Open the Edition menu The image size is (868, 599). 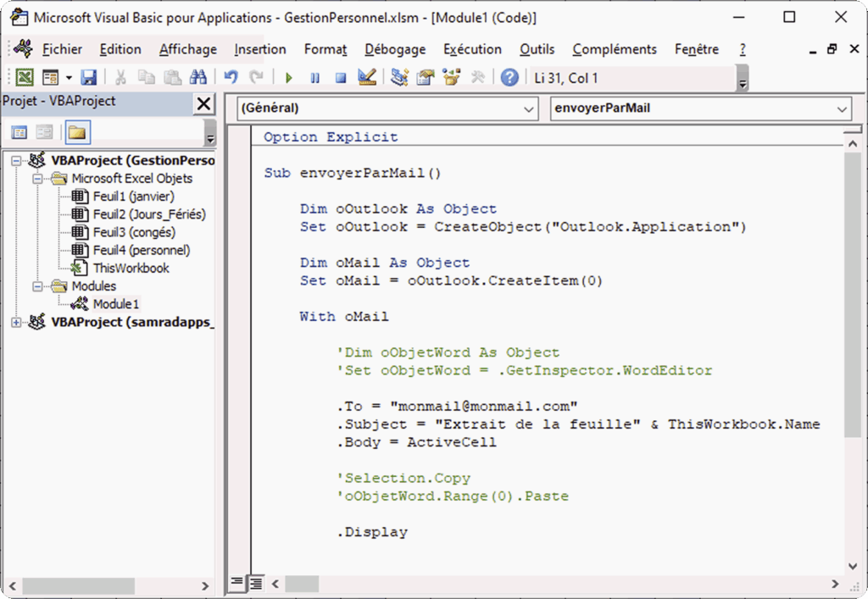120,49
